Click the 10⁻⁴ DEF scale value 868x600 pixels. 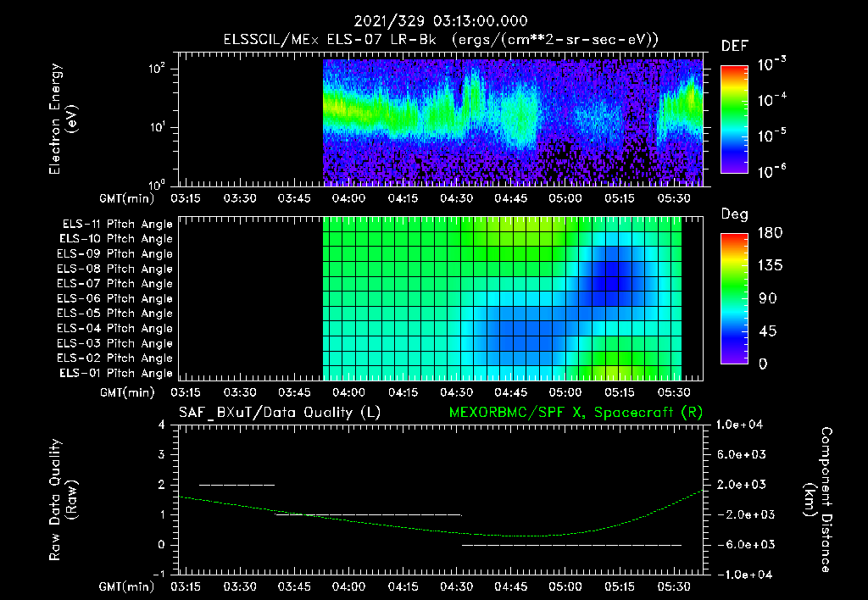coord(771,100)
